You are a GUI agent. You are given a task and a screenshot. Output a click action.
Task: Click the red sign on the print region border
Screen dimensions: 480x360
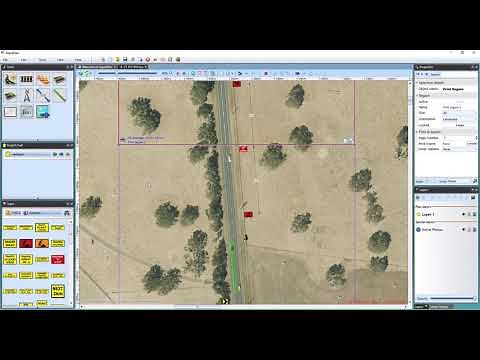tap(244, 149)
